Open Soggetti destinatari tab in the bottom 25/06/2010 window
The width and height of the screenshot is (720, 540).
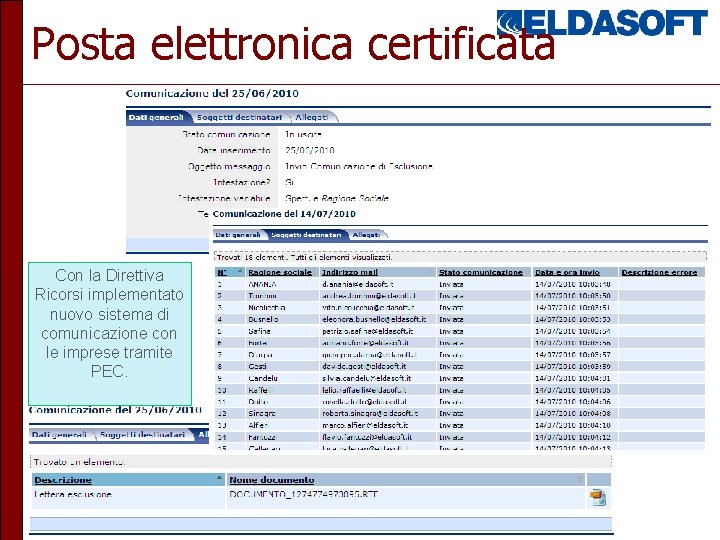pyautogui.click(x=143, y=435)
